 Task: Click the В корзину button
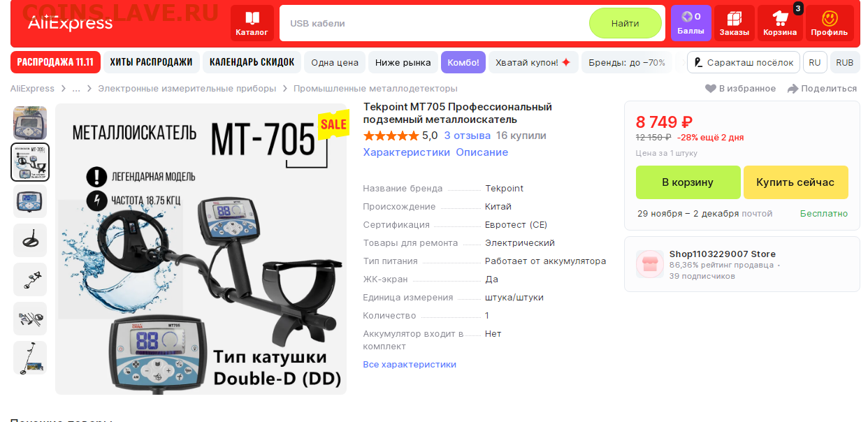(688, 182)
